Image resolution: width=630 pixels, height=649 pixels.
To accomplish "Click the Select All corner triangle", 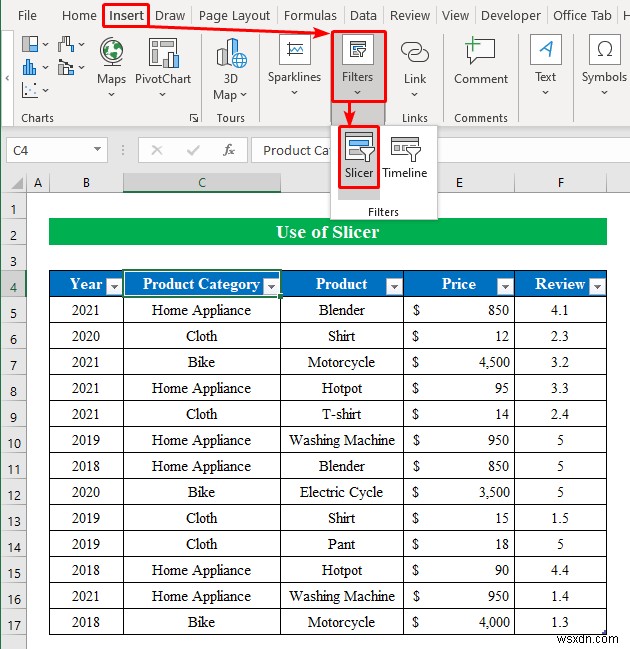I will click(17, 183).
